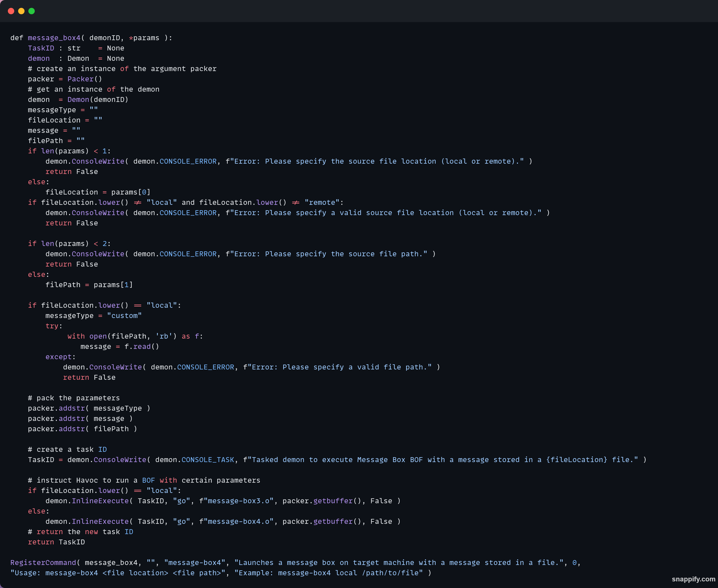This screenshot has width=718, height=588.
Task: Click the 'filePath = params[1]' assignment
Action: 89,285
